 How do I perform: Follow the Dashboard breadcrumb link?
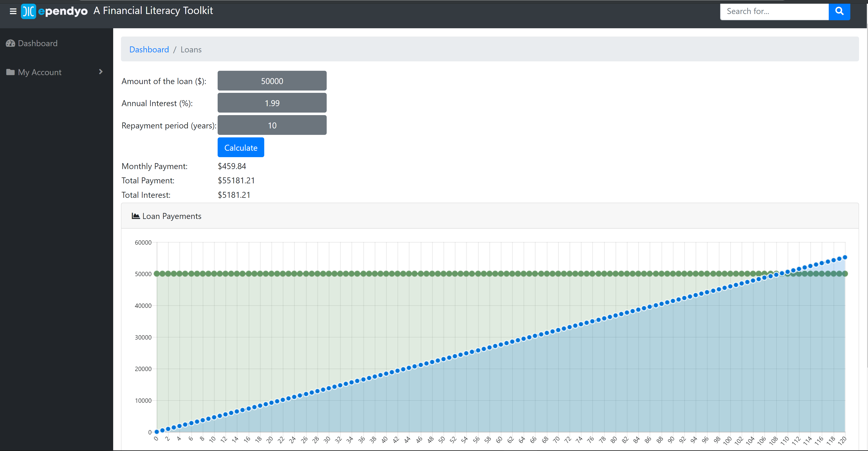pyautogui.click(x=149, y=50)
